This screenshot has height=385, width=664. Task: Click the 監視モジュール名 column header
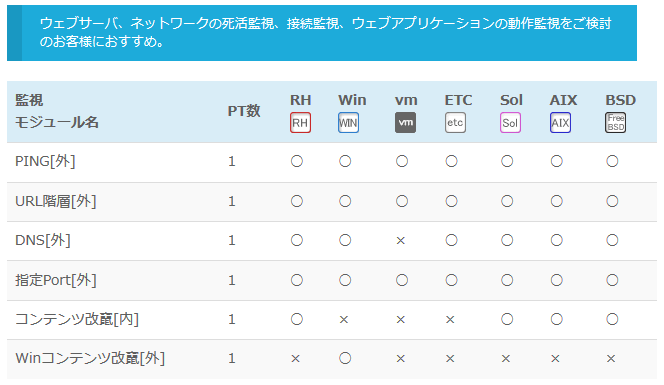(x=57, y=111)
